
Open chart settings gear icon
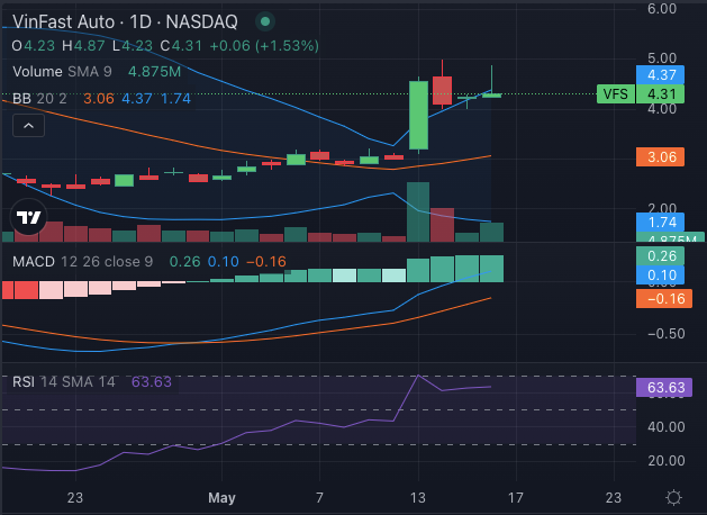click(x=674, y=497)
